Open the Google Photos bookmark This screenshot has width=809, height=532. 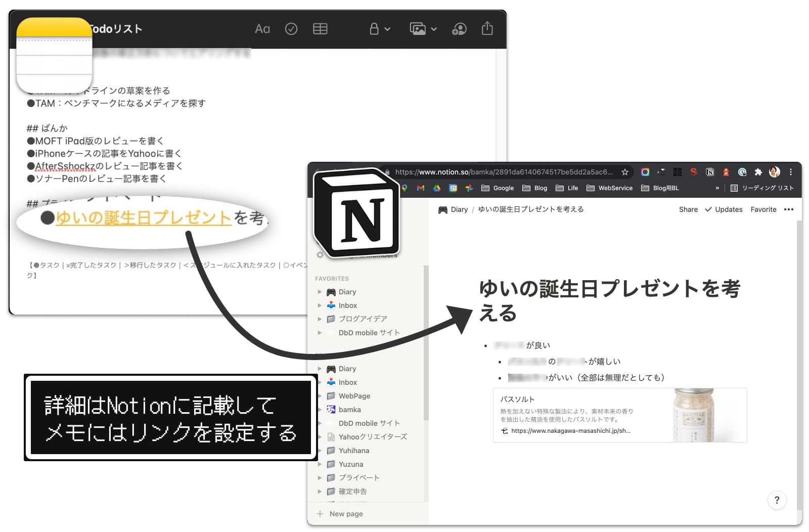click(x=469, y=188)
